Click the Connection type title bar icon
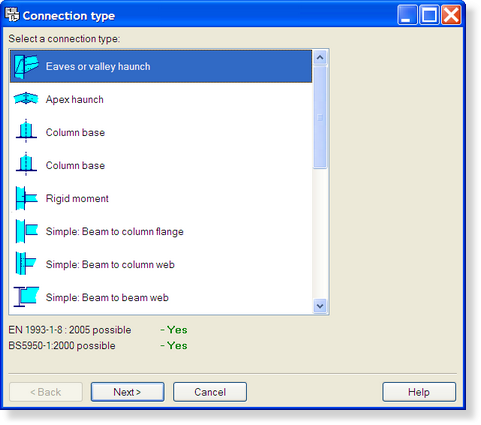This screenshot has width=481, height=425. 12,15
